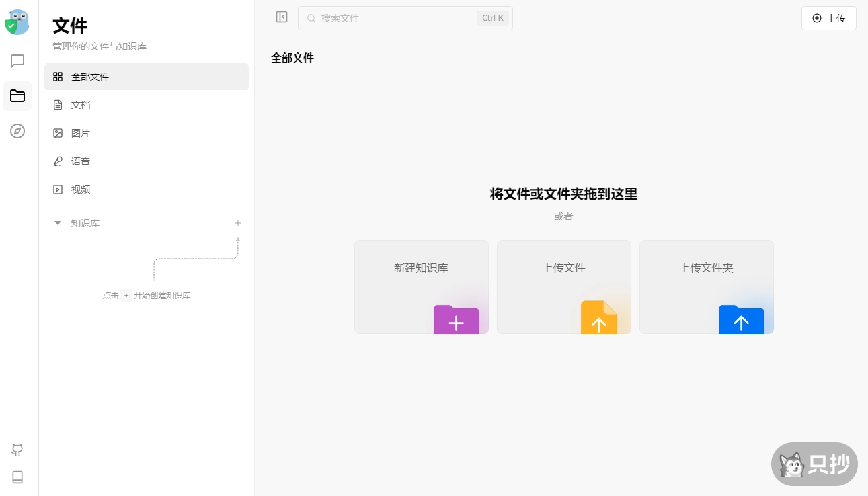Click the 上传 button at top right
The width and height of the screenshot is (868, 496).
[x=829, y=18]
